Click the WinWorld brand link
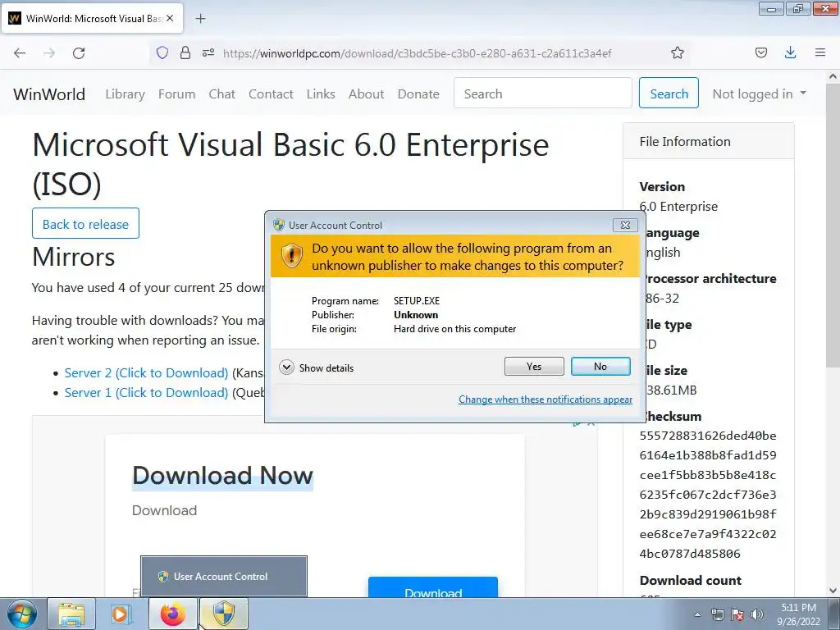The height and width of the screenshot is (630, 840). point(49,94)
